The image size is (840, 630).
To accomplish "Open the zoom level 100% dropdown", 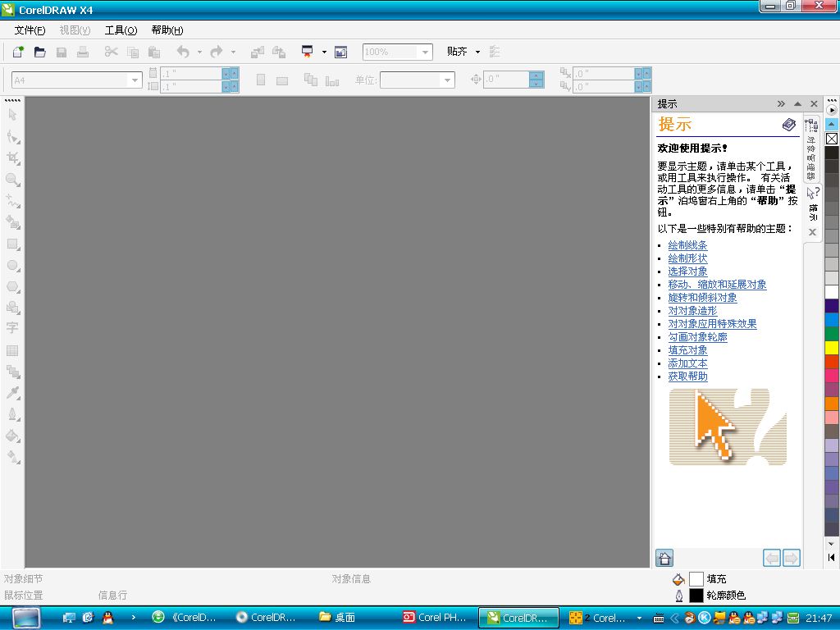I will (x=426, y=52).
